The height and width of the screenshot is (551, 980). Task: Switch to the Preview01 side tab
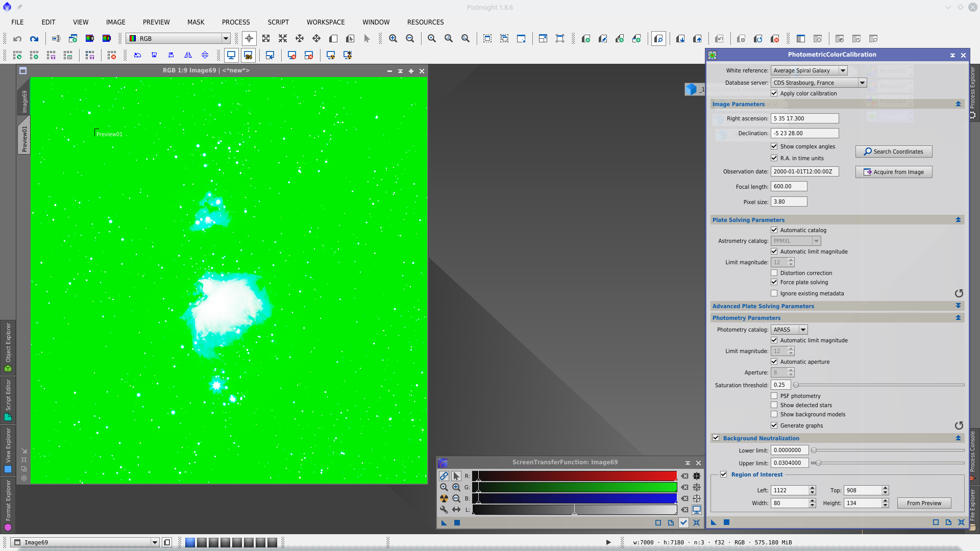[24, 138]
